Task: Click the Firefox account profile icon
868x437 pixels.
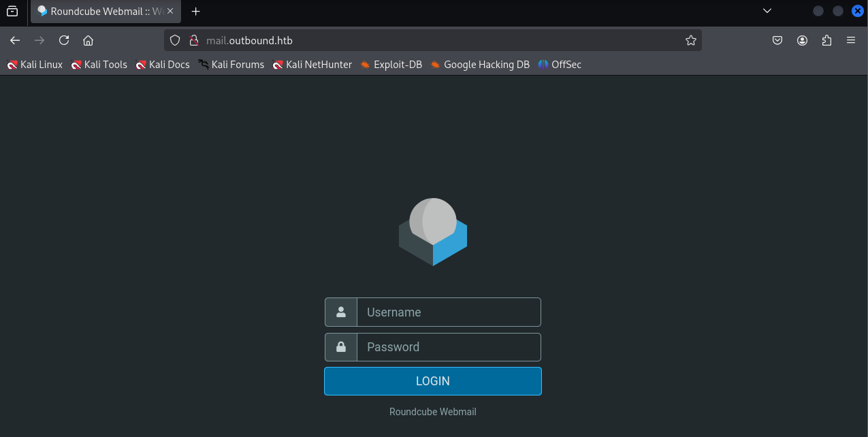Action: tap(802, 40)
